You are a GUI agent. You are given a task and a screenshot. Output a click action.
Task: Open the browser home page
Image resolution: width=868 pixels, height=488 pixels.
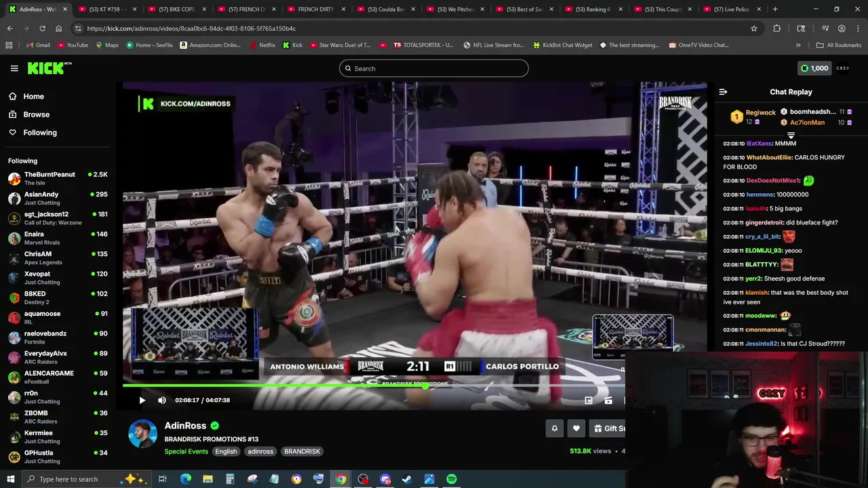pyautogui.click(x=58, y=28)
